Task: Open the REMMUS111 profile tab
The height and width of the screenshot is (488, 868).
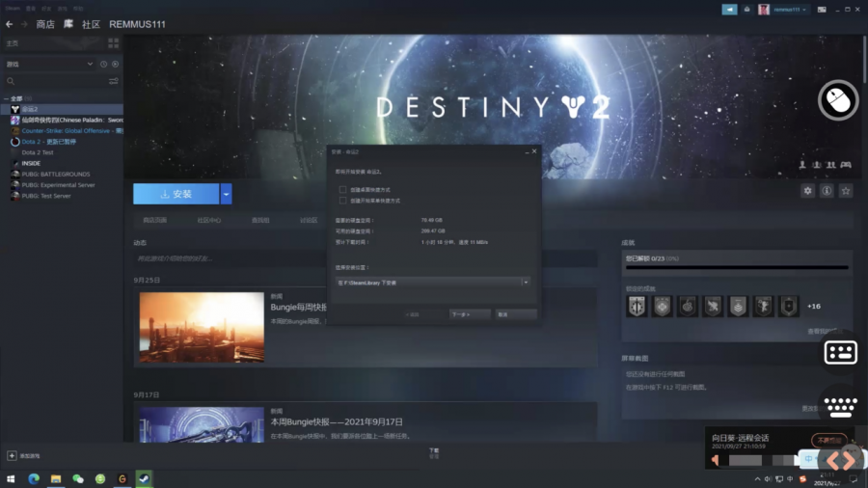Action: [137, 24]
